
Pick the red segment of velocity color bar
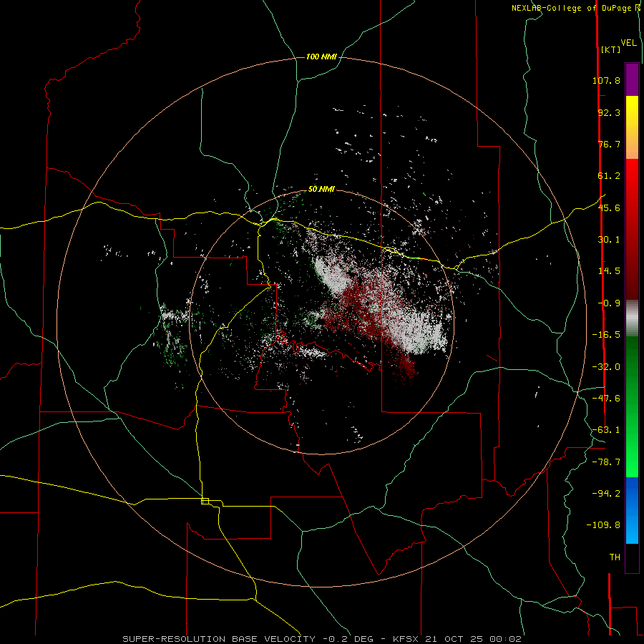coord(632,229)
